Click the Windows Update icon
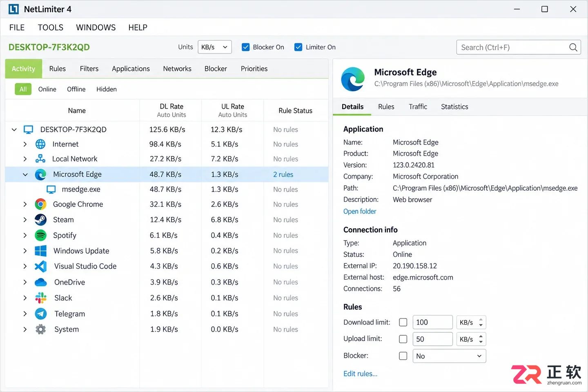 pyautogui.click(x=40, y=251)
